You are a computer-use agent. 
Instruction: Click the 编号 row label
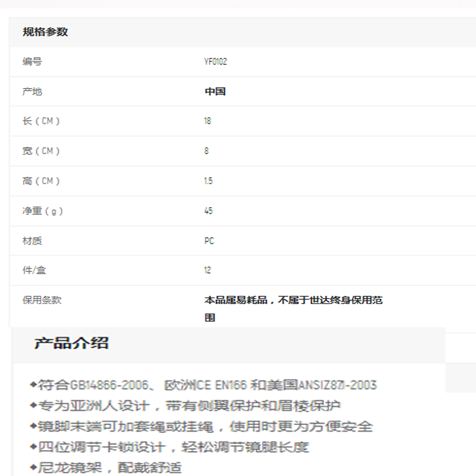coord(32,62)
